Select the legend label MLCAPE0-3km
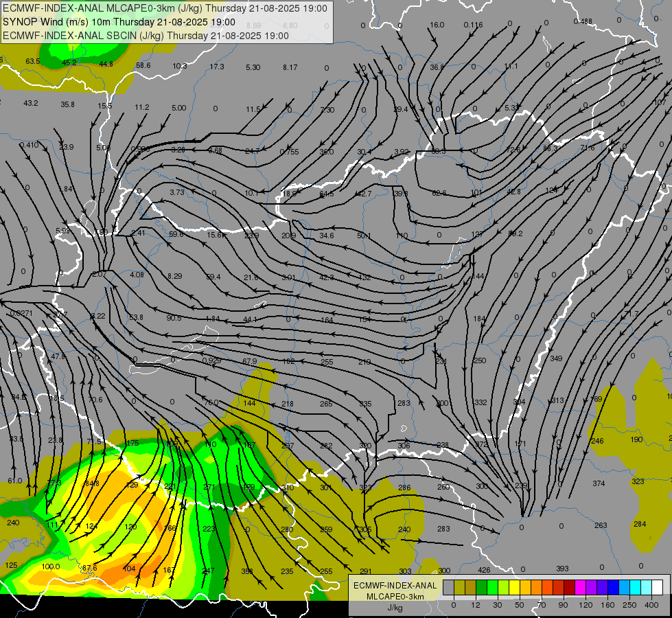This screenshot has width=672, height=618. point(395,597)
